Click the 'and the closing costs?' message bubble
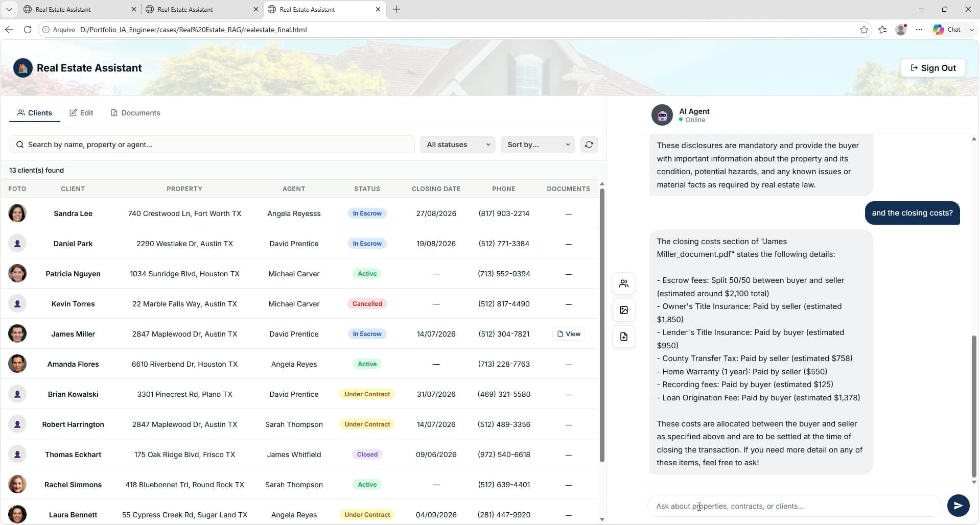Screen dimensions: 980x525 pyautogui.click(x=912, y=213)
